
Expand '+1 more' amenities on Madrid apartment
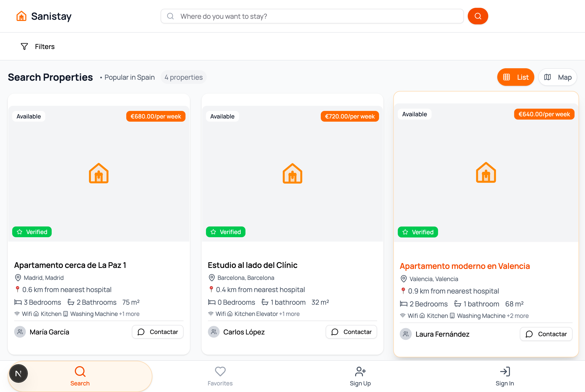coord(129,314)
